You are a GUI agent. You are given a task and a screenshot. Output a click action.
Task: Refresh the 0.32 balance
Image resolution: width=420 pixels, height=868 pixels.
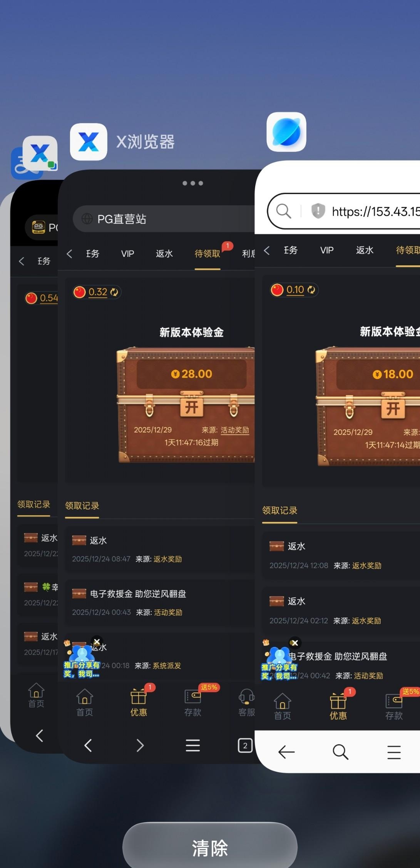[114, 292]
